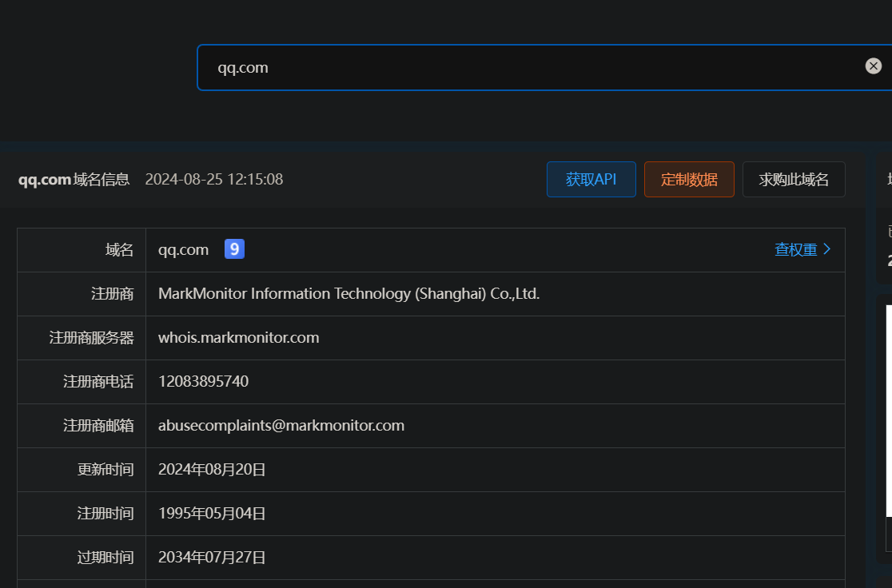Select the registrar name MarkMonitor Information Technology
This screenshot has height=588, width=892.
click(x=348, y=293)
